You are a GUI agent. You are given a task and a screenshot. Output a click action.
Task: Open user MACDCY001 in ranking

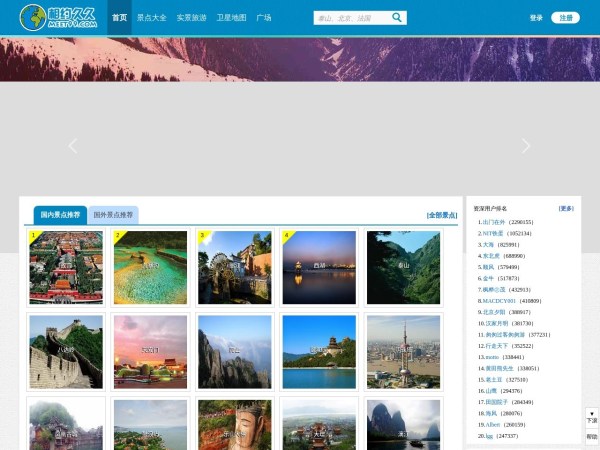click(x=499, y=301)
